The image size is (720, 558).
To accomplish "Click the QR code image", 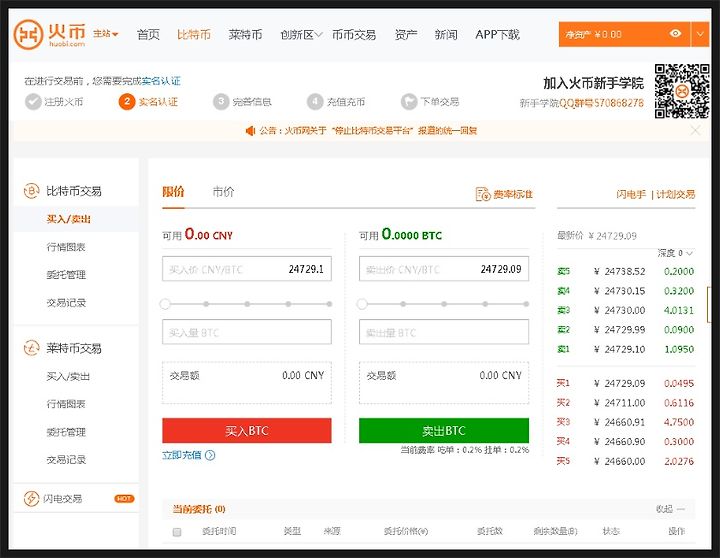I will pyautogui.click(x=682, y=91).
